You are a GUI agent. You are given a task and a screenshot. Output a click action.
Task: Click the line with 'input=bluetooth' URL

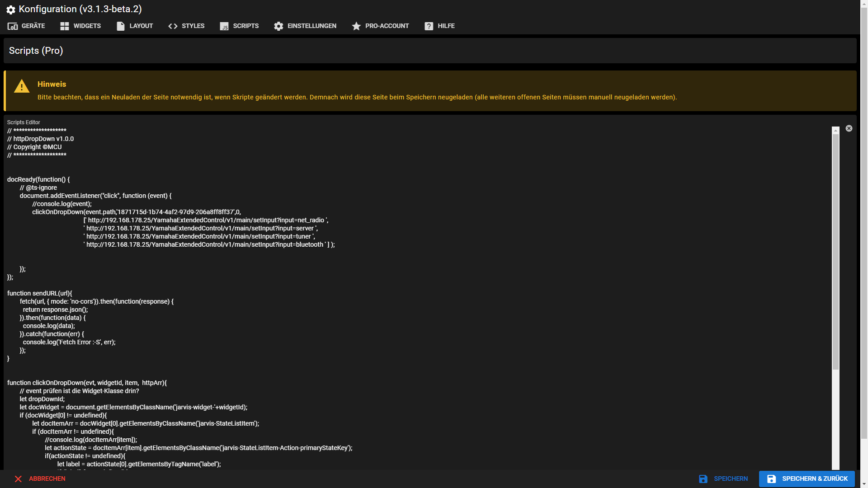point(209,245)
